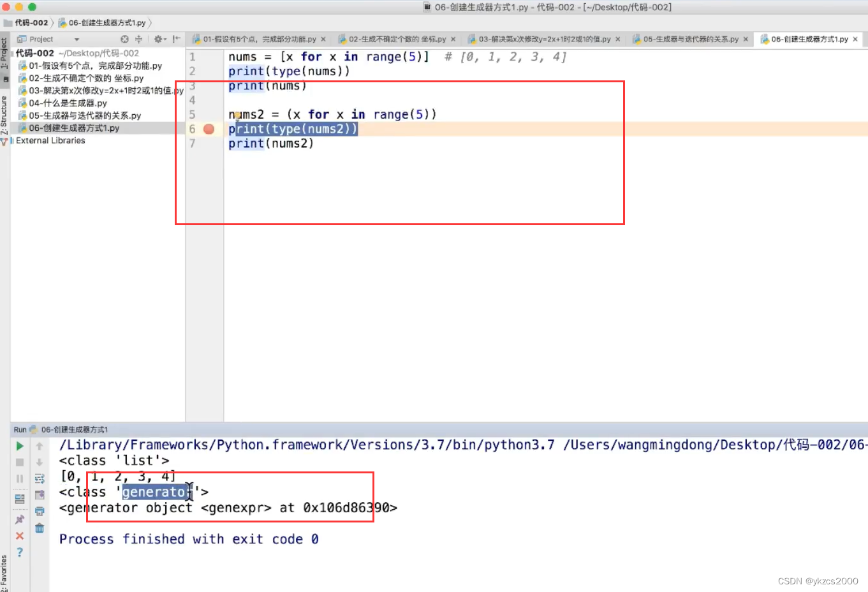
Task: Close the 01-假设有5个点 editor tab
Action: pos(323,39)
